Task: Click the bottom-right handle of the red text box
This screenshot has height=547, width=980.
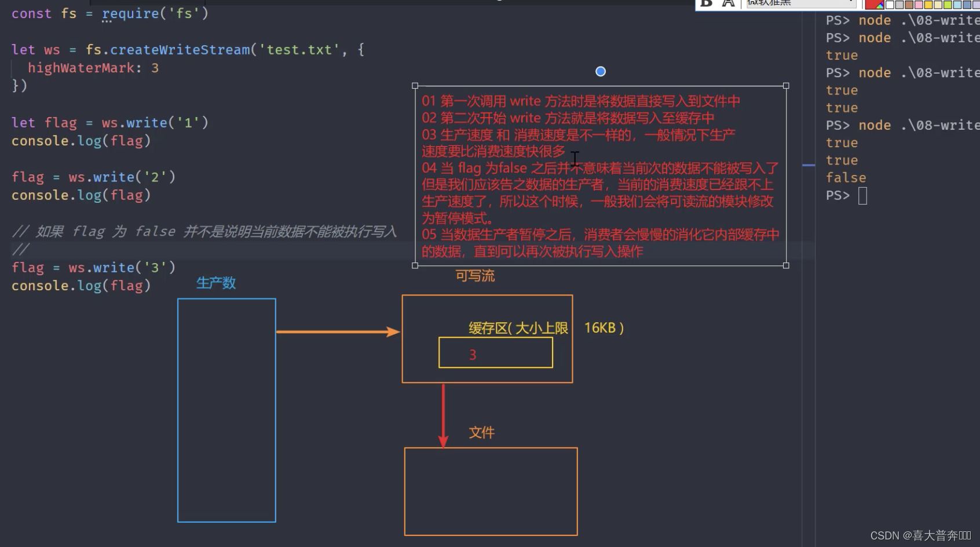Action: [786, 265]
